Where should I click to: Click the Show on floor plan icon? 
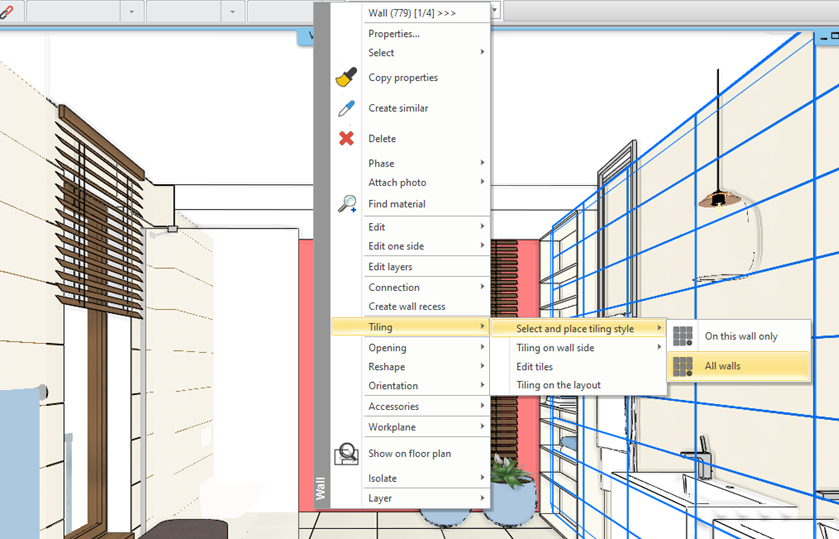click(x=346, y=453)
